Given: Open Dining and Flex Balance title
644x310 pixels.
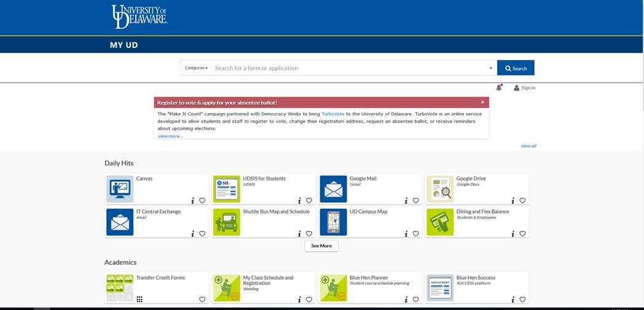Looking at the screenshot, I should [482, 212].
